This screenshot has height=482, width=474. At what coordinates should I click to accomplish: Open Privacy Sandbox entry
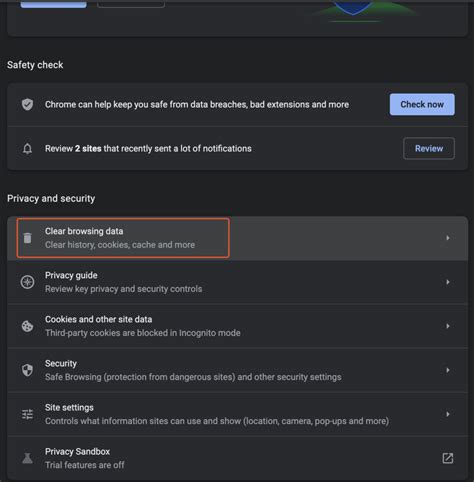[x=237, y=458]
